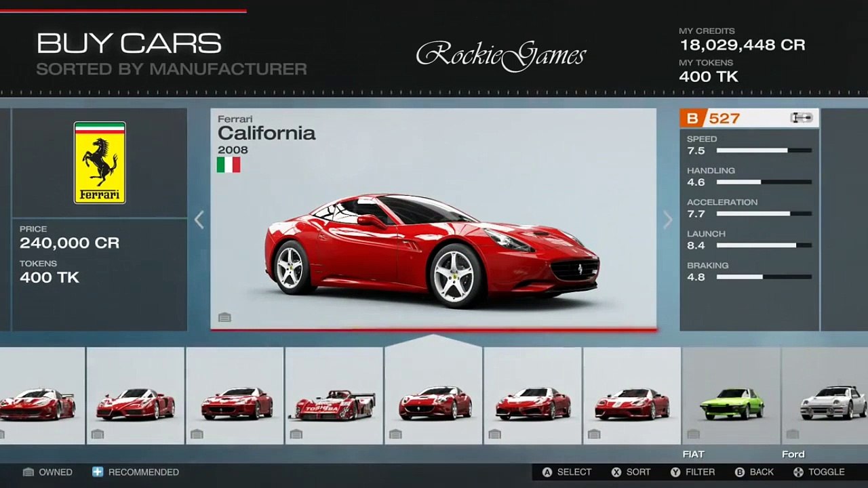The width and height of the screenshot is (868, 488).
Task: Click the drivetrain layout icon beside B 527
Action: pos(802,118)
